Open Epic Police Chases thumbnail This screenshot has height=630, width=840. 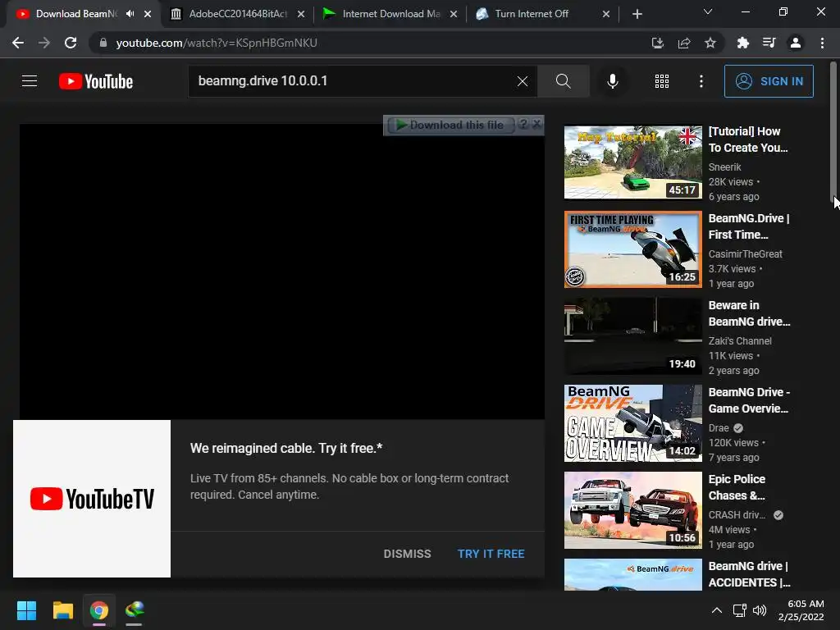(x=632, y=510)
